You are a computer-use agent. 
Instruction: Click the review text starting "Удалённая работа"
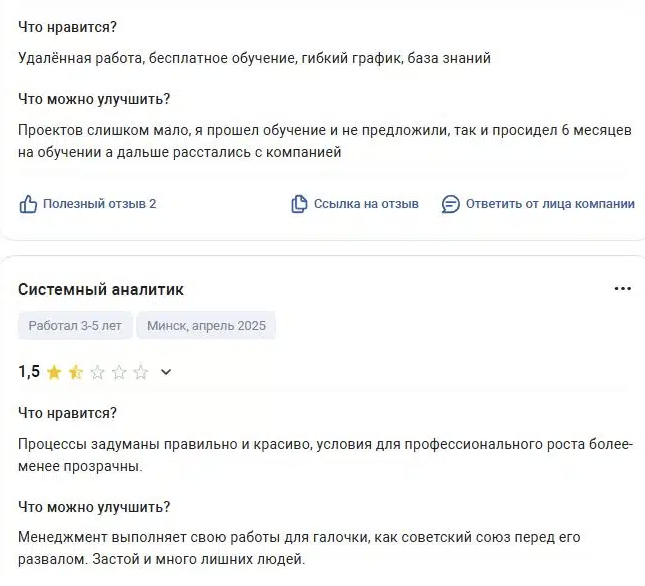tap(254, 59)
